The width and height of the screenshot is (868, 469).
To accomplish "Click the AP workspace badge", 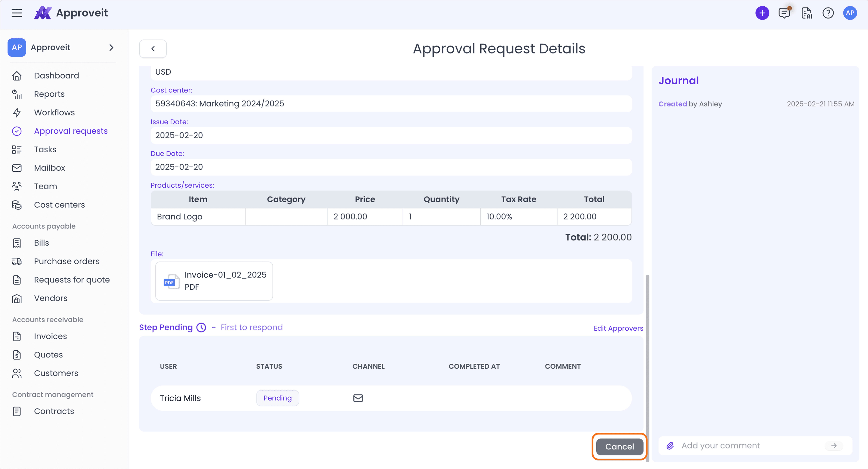I will tap(17, 47).
